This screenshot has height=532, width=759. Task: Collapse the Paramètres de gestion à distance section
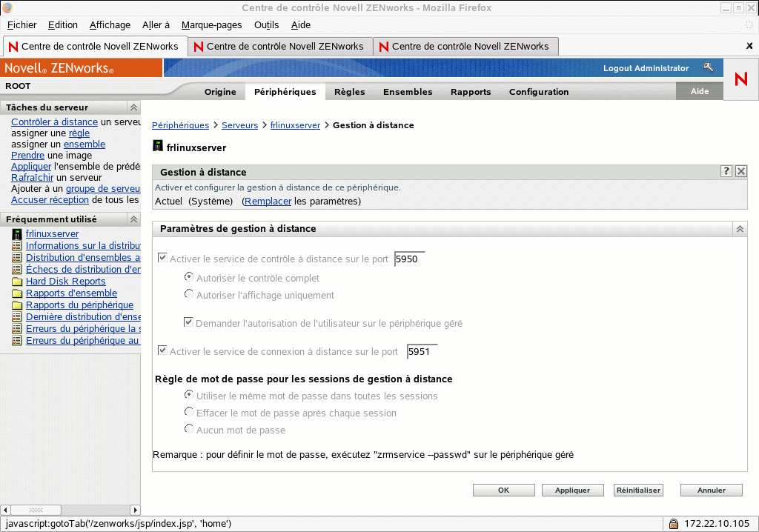click(x=740, y=229)
